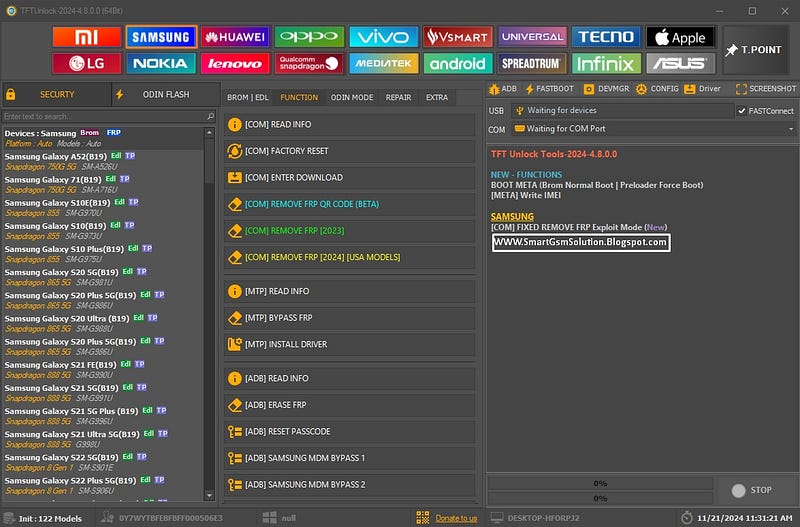Switch to the ODIN MODE tab
Viewport: 800px width, 527px height.
click(352, 97)
